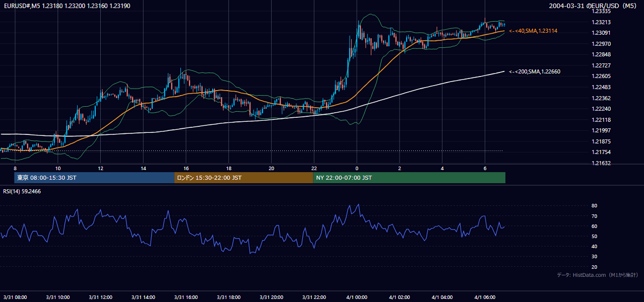Click RSI level 30 on the scale
Image resolution: width=644 pixels, height=302 pixels.
point(594,257)
